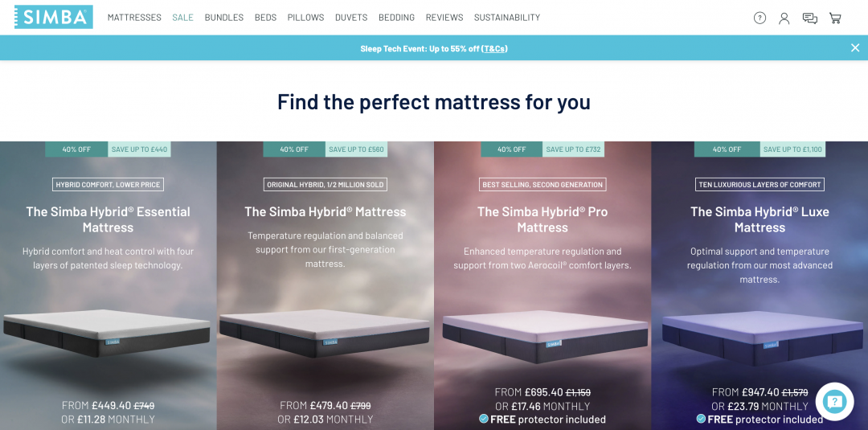Click Save up to £1,100 badge

(792, 149)
